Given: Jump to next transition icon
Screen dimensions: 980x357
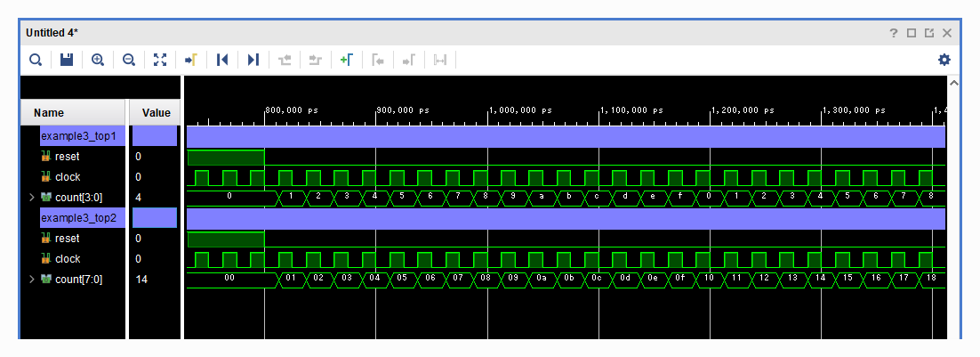Looking at the screenshot, I should pos(316,60).
